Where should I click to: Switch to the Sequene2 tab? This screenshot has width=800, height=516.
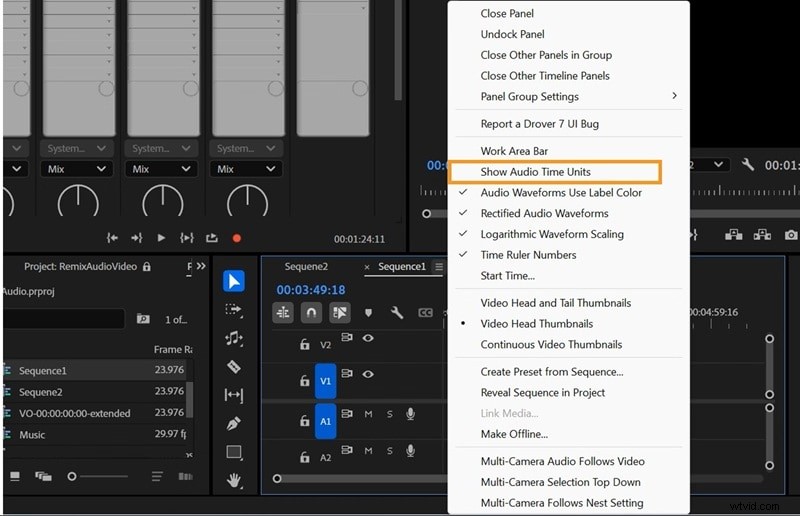[x=306, y=266]
